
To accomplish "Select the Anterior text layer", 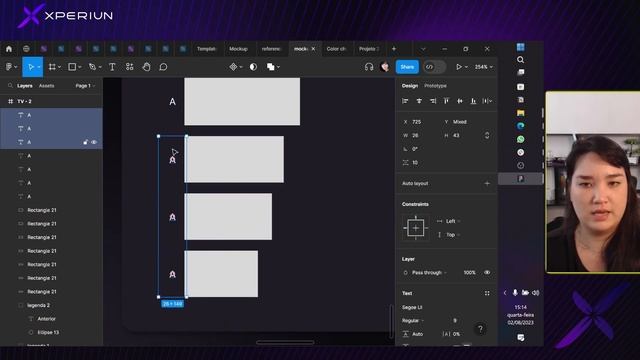I will coord(47,319).
